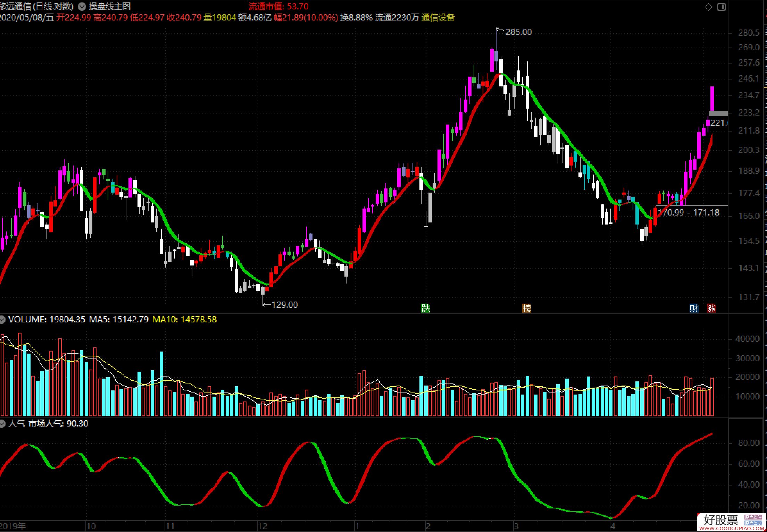Click the 高240.79 high price value

coord(110,17)
